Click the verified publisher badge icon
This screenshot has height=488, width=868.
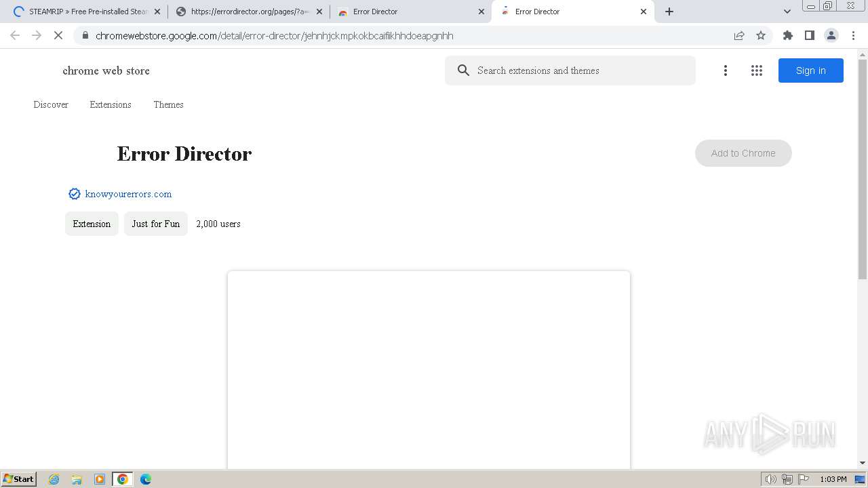click(x=75, y=194)
